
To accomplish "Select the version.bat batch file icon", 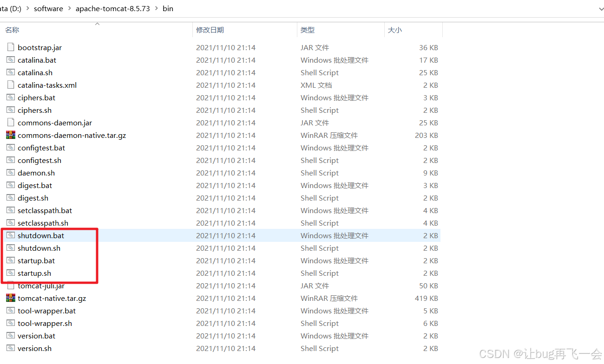I will (10, 336).
